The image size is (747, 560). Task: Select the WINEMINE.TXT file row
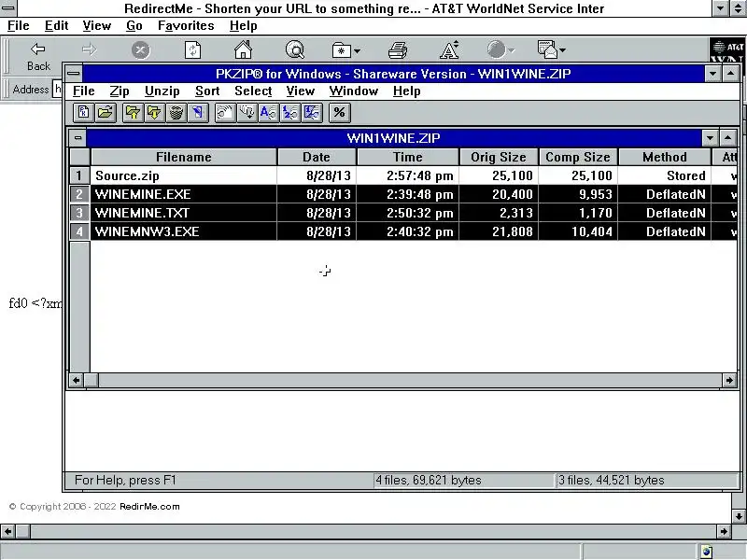tap(413, 213)
